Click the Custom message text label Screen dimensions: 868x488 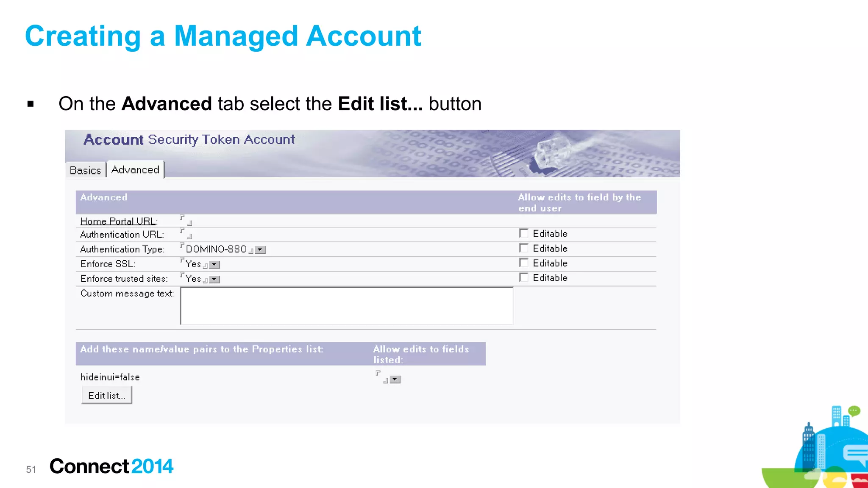(x=127, y=294)
